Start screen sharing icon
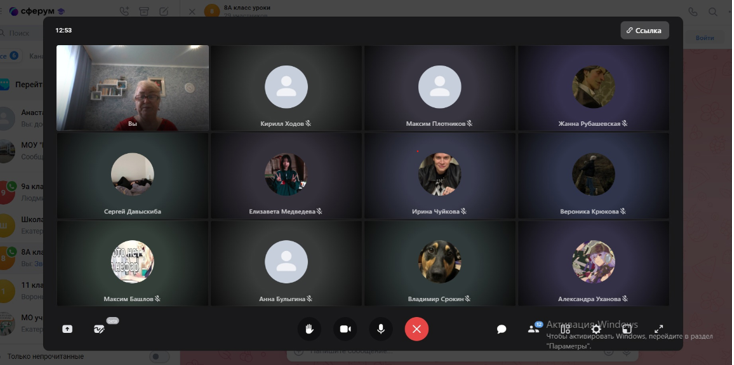The image size is (734, 365). pyautogui.click(x=67, y=329)
